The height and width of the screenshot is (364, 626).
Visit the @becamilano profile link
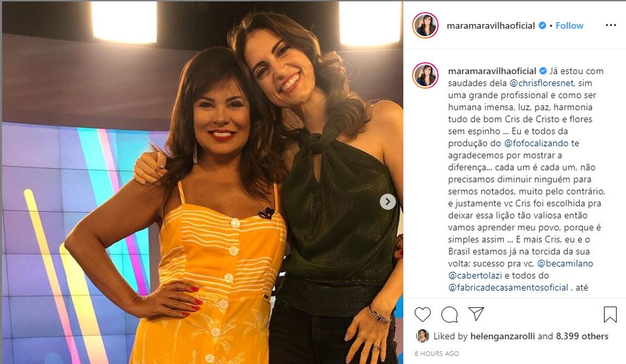pos(565,264)
